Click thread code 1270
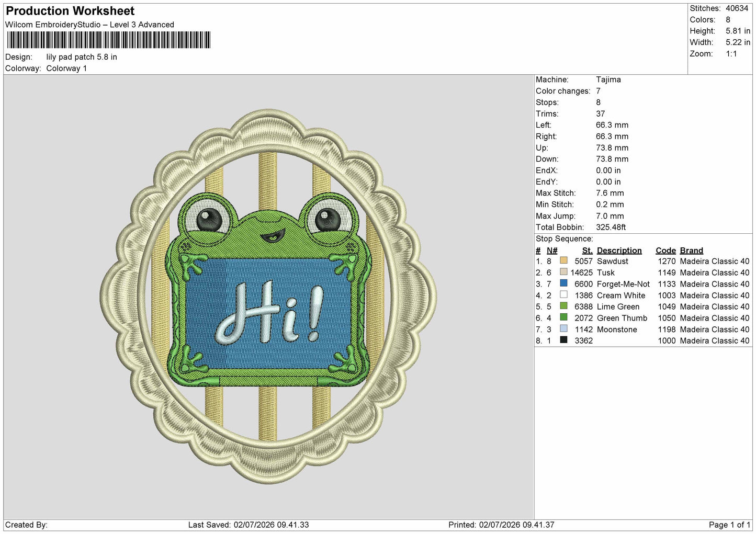756x534 pixels. [x=667, y=261]
